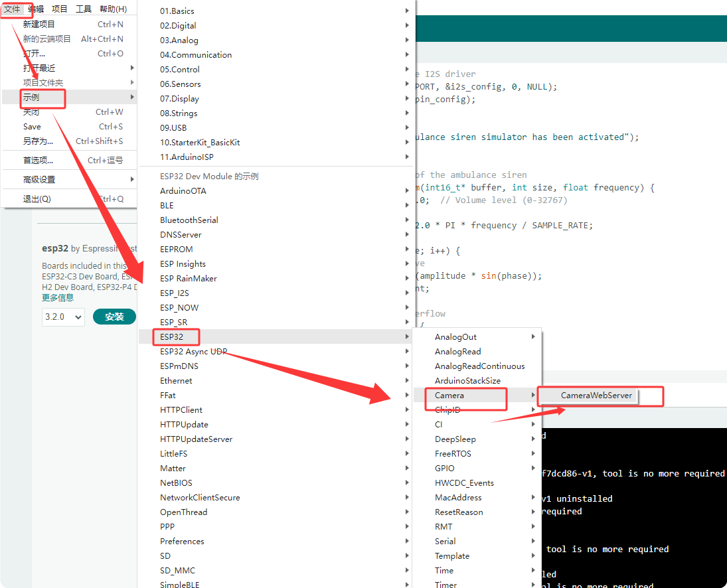Open BLE examples submenu
The image size is (727, 588).
[x=277, y=205]
